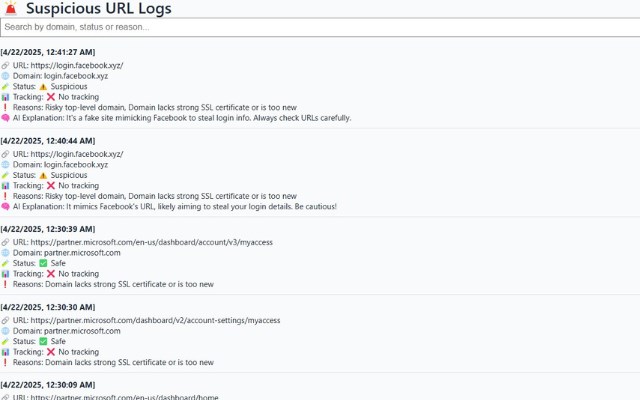Click the red siren icon beside the title

[x=11, y=8]
